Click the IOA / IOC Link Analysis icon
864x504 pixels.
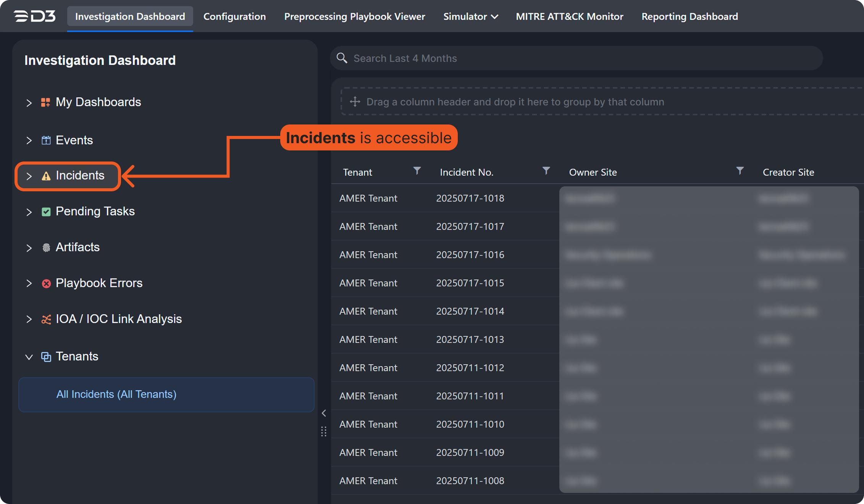pos(46,319)
